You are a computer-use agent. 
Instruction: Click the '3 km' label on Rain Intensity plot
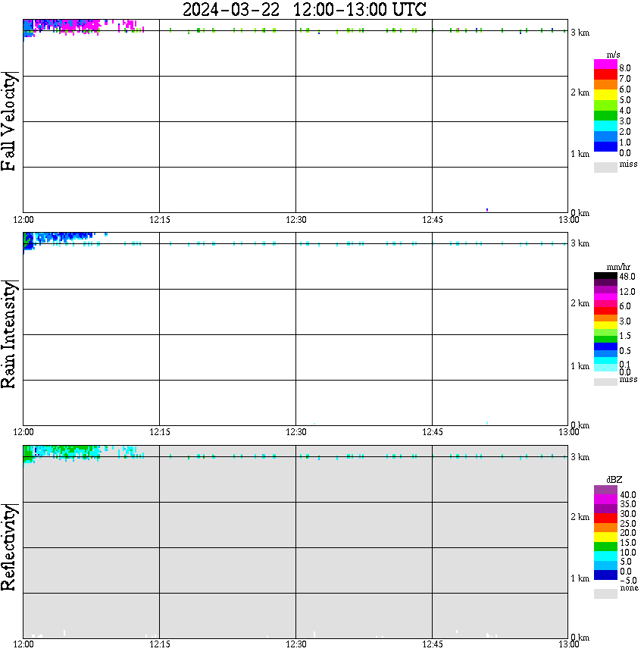[x=580, y=243]
